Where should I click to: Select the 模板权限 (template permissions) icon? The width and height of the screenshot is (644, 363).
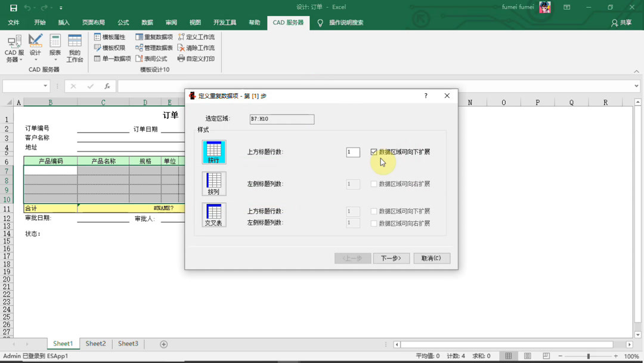pyautogui.click(x=110, y=48)
